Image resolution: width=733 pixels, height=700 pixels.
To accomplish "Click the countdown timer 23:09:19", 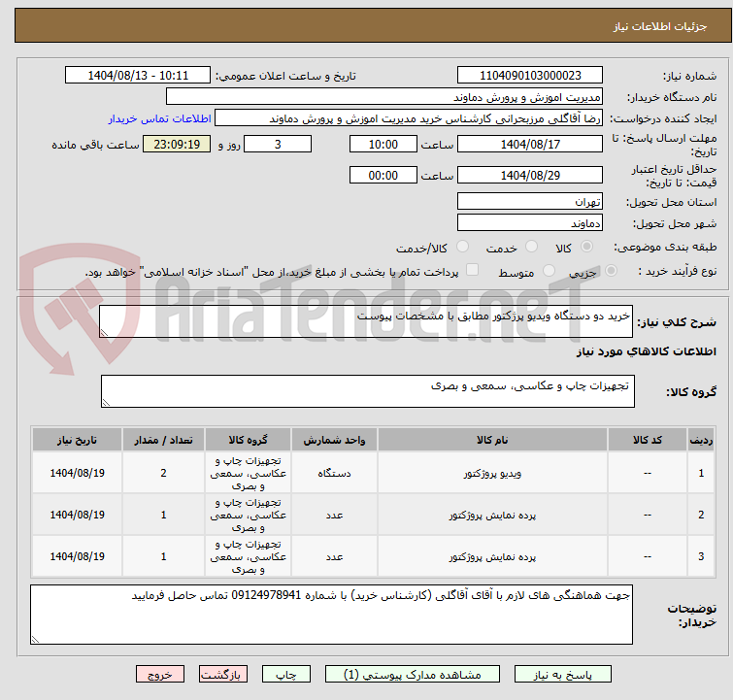I will 177,144.
